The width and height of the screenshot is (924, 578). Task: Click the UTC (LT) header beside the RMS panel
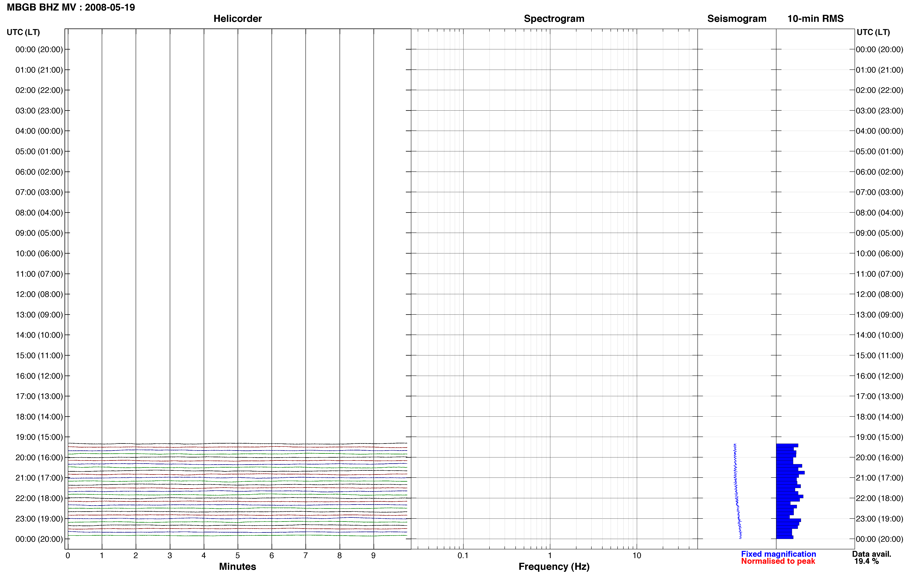(x=873, y=32)
